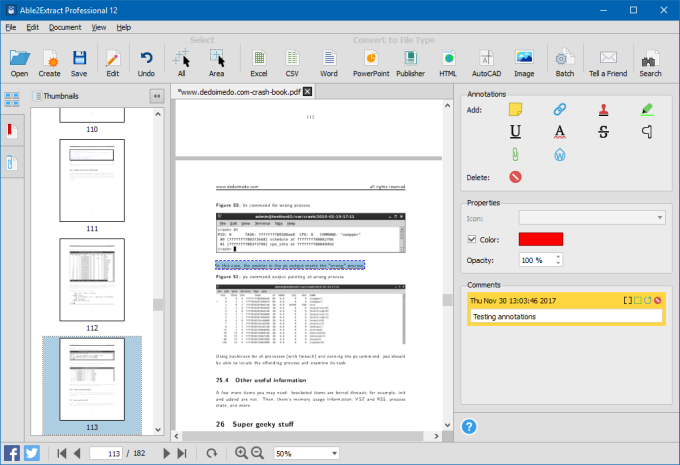Convert to Excel from the toolbar

click(259, 61)
